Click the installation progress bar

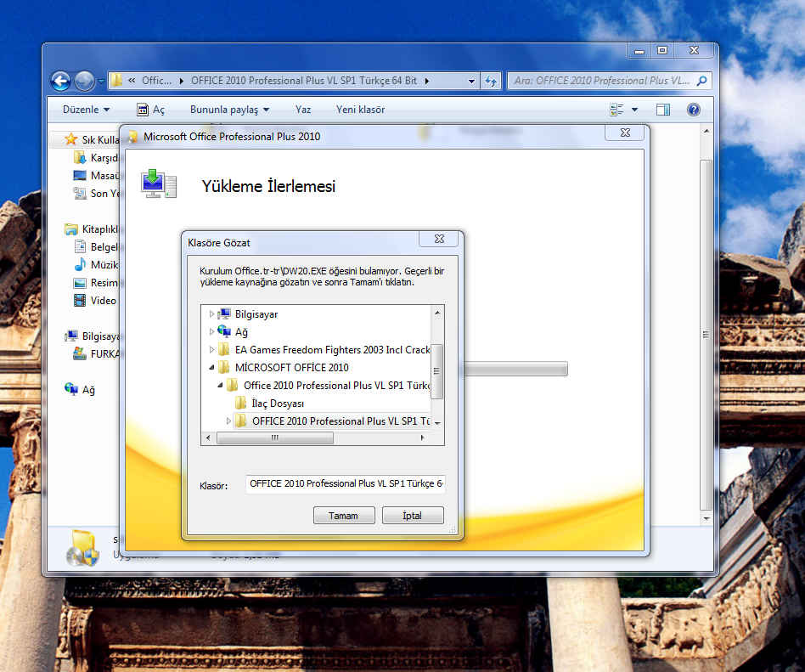point(515,369)
